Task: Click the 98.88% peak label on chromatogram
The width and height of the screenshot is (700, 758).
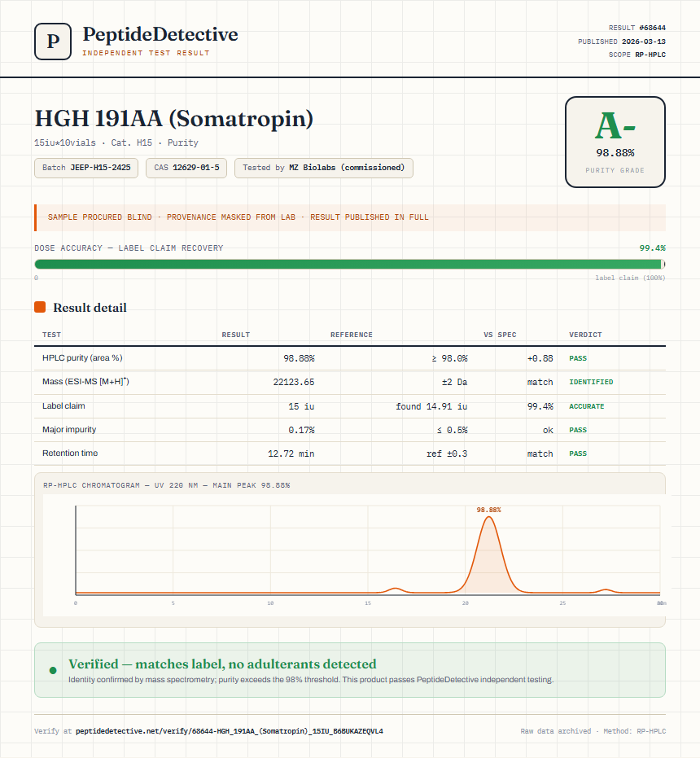Action: (x=488, y=510)
